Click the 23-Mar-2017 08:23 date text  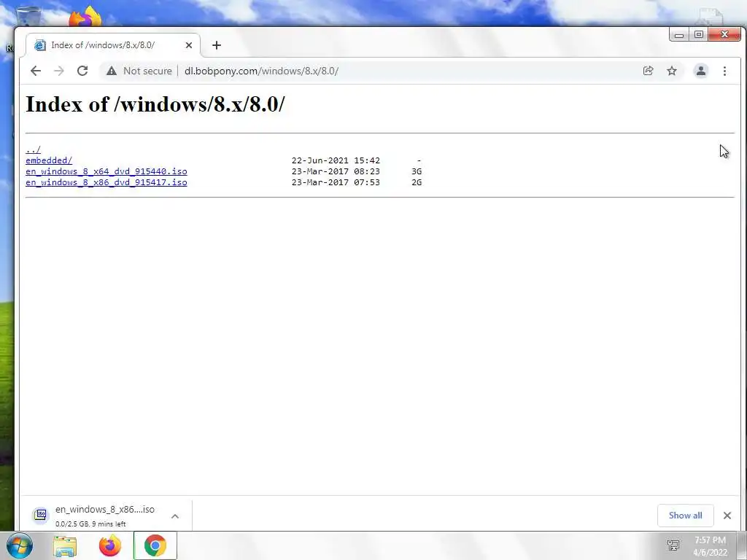(336, 171)
